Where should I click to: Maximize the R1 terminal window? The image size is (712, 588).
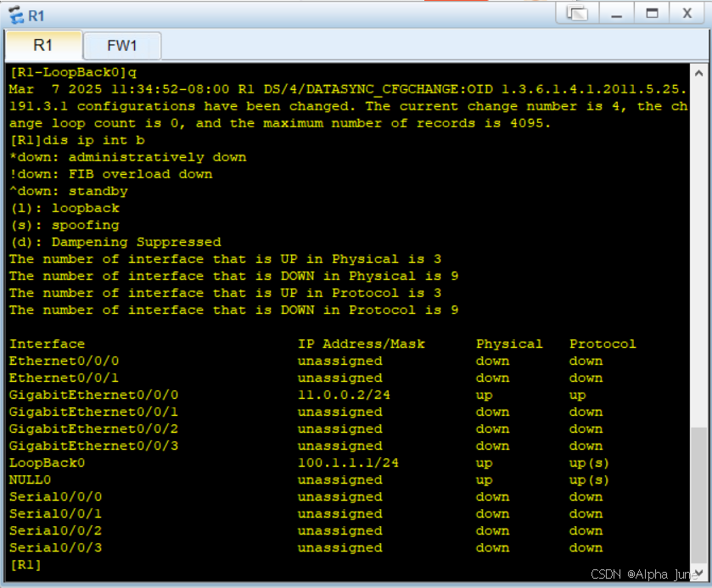pos(652,14)
